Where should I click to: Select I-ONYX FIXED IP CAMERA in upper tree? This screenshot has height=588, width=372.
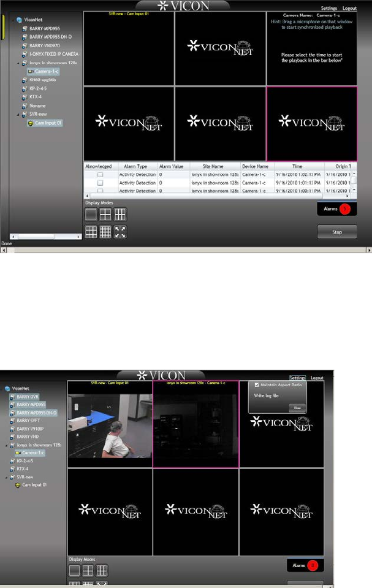coord(55,54)
